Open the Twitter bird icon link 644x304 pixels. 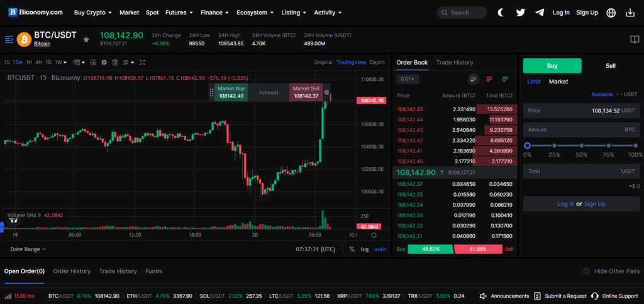click(520, 13)
